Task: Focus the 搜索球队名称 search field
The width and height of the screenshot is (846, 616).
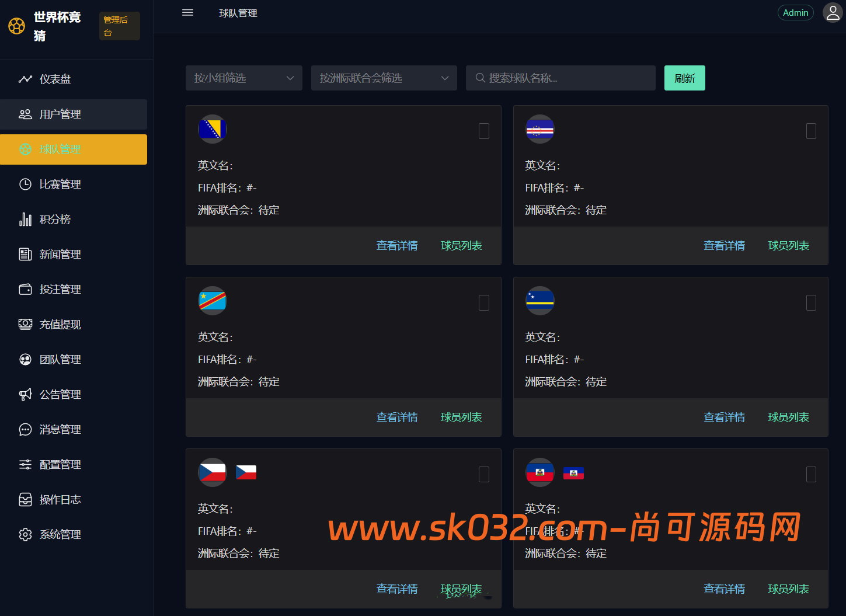Action: (560, 78)
